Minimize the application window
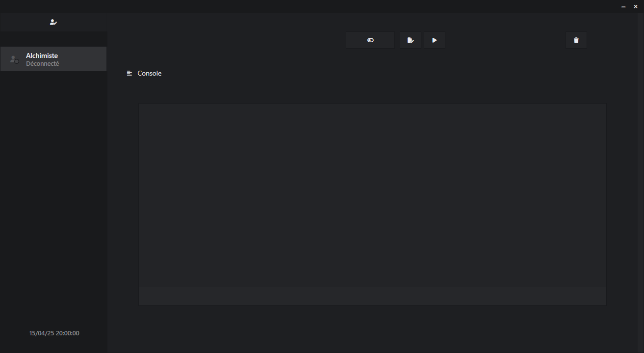This screenshot has height=353, width=644. (x=623, y=6)
